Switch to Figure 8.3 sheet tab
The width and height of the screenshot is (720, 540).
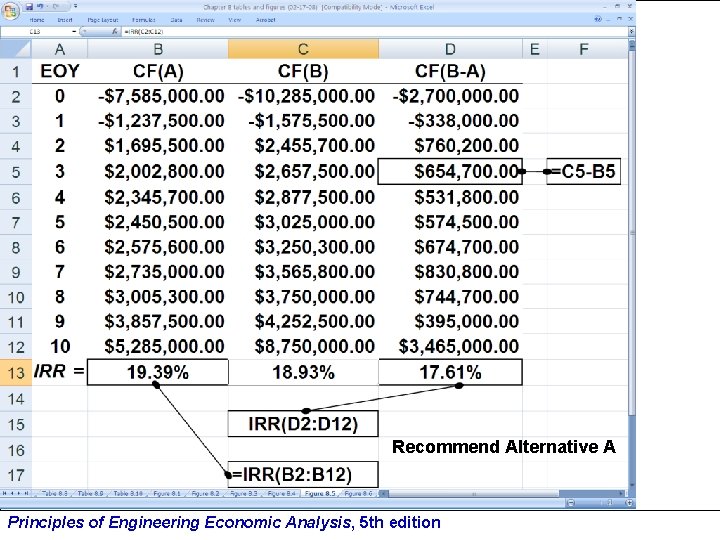point(243,494)
